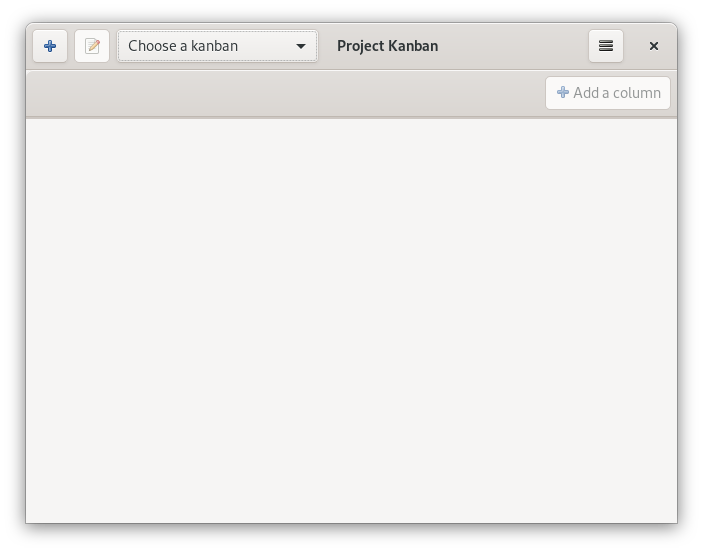Show the application menu from the header bar
Screen dimensions: 703x552
606,46
